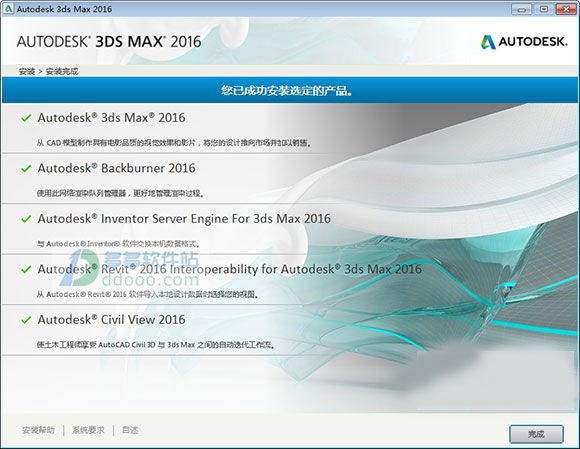Select Revit 2016 Interoperability for 3ds Max title

point(229,269)
